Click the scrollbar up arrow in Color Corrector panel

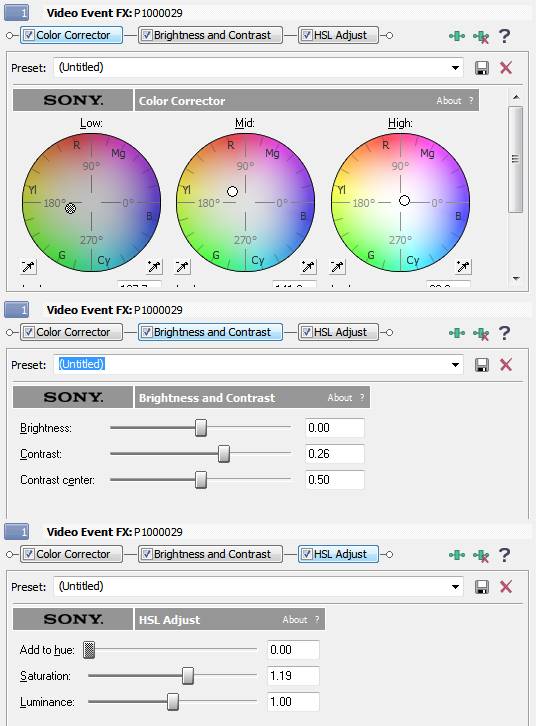point(516,98)
